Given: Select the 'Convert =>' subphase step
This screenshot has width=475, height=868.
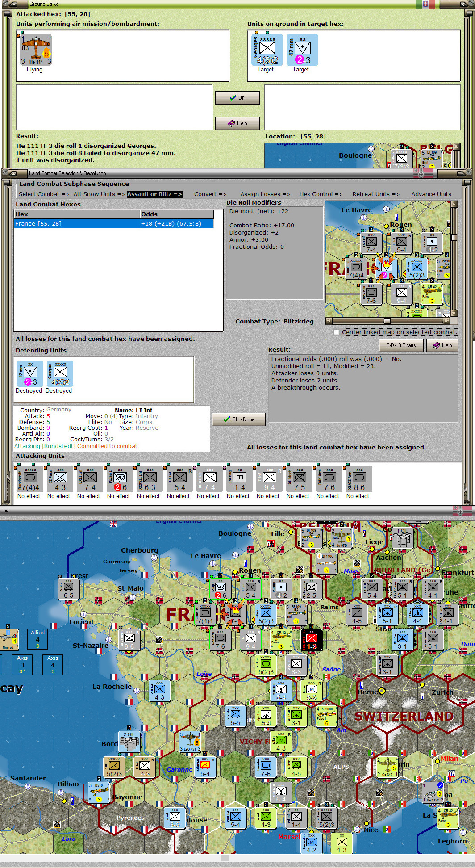Looking at the screenshot, I should coord(210,194).
